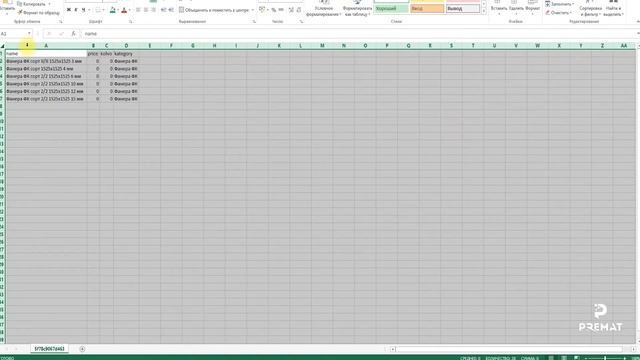Click the Copy (Копировать) button
This screenshot has height=360, width=640.
point(32,4)
